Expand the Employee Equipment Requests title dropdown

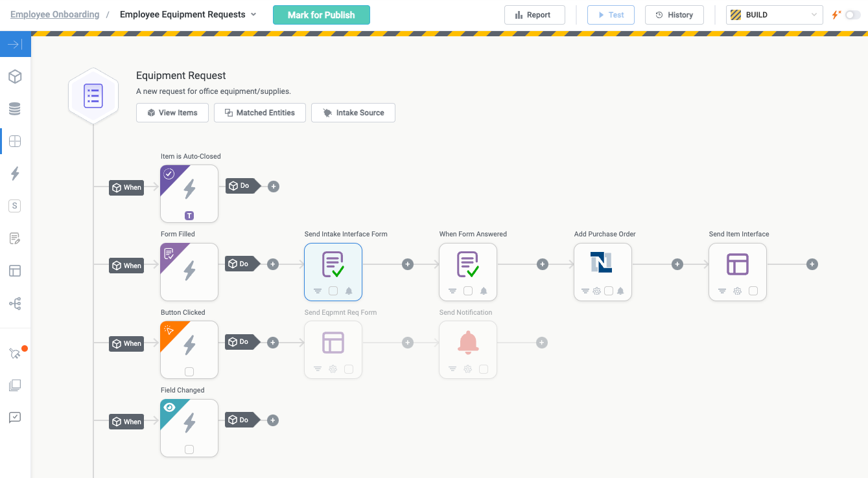coord(253,14)
